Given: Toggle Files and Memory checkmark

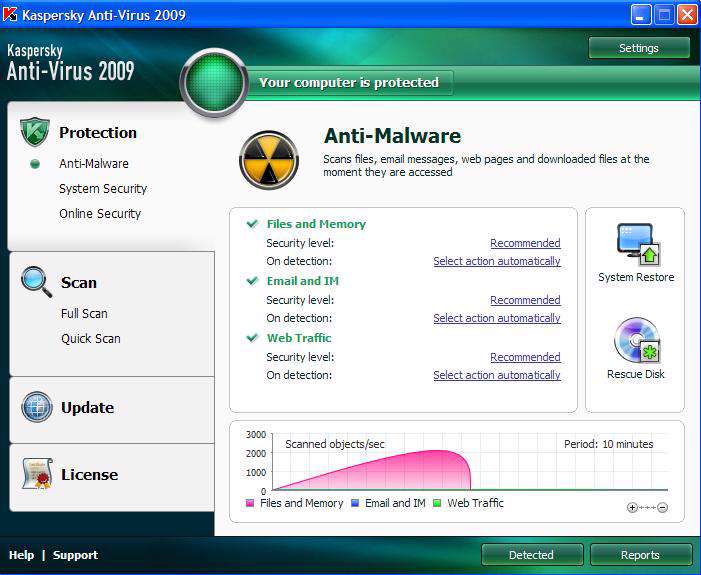Looking at the screenshot, I should pos(253,224).
